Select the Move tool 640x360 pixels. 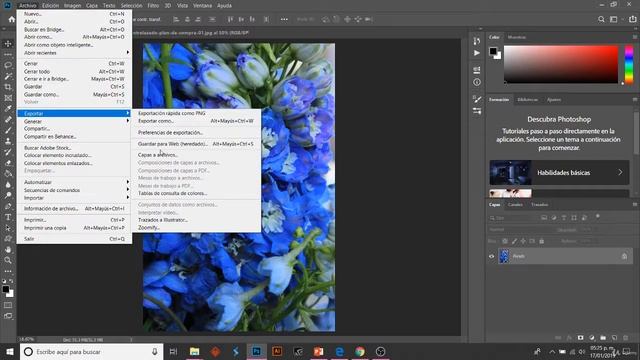coord(8,44)
